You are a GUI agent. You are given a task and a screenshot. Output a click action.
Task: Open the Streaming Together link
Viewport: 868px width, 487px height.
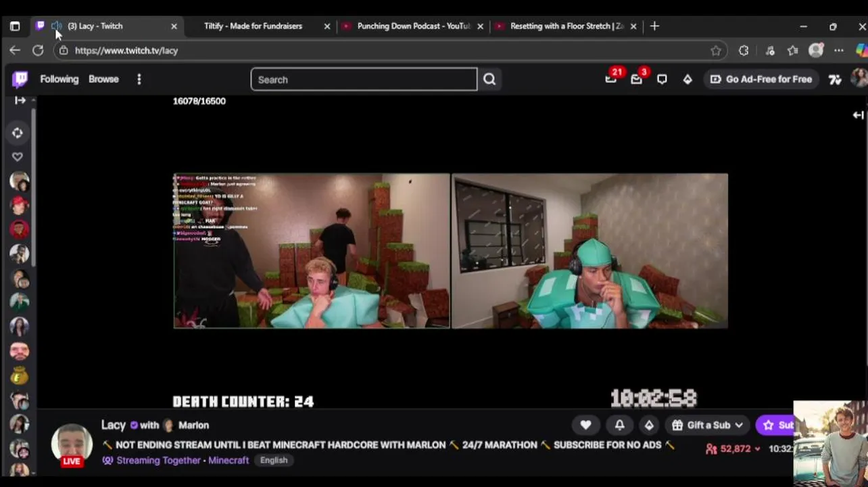(158, 460)
